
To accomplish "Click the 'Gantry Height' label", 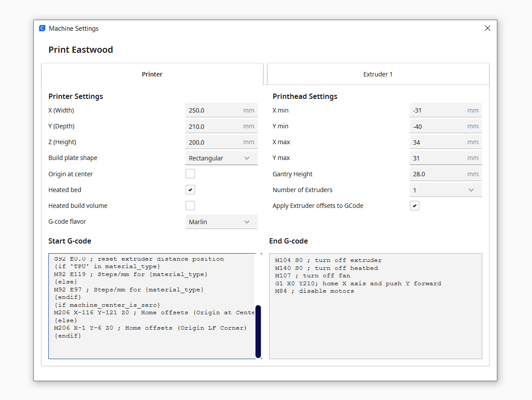I will click(292, 174).
